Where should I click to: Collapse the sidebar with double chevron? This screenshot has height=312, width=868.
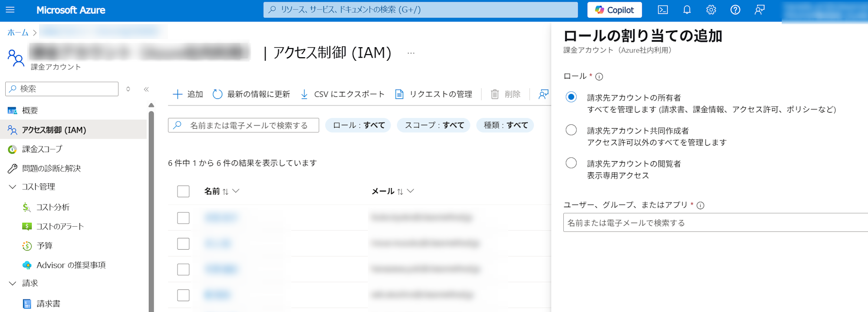pos(146,89)
